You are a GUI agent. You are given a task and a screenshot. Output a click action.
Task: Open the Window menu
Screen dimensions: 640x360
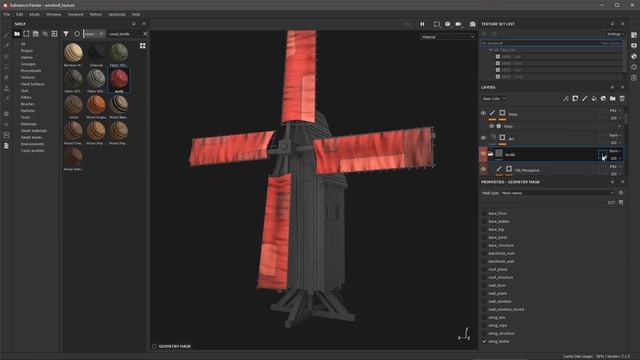coord(53,14)
